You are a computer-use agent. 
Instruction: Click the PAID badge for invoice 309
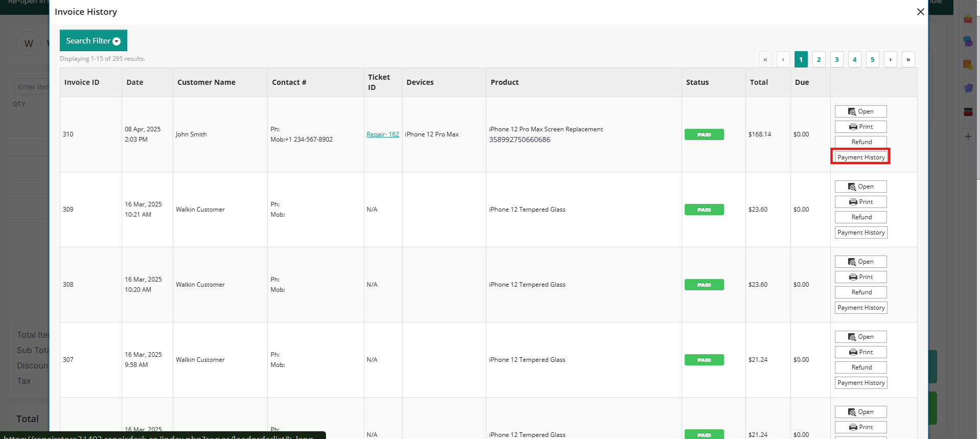pos(704,210)
